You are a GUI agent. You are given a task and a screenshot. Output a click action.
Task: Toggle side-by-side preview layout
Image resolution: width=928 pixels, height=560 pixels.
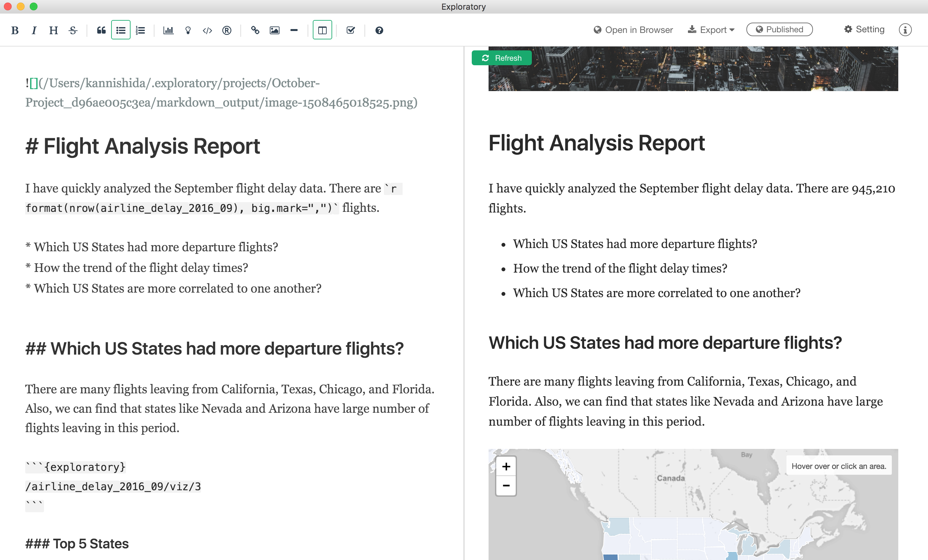322,30
